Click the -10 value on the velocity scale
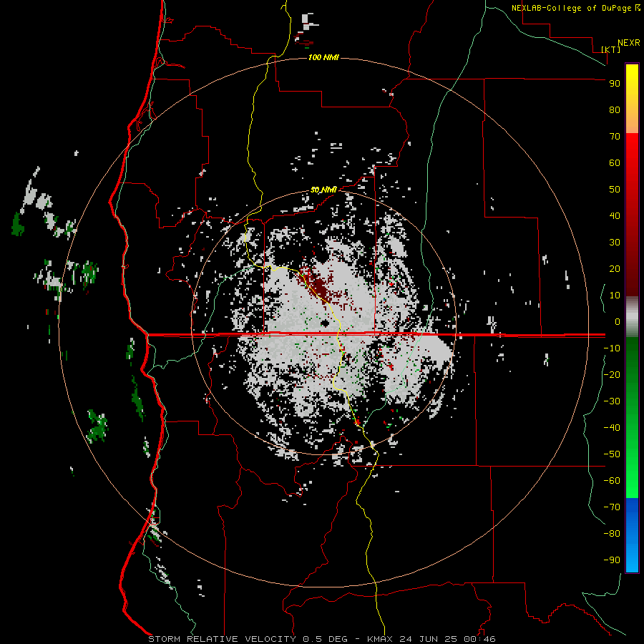Image resolution: width=644 pixels, height=644 pixels. click(x=612, y=348)
